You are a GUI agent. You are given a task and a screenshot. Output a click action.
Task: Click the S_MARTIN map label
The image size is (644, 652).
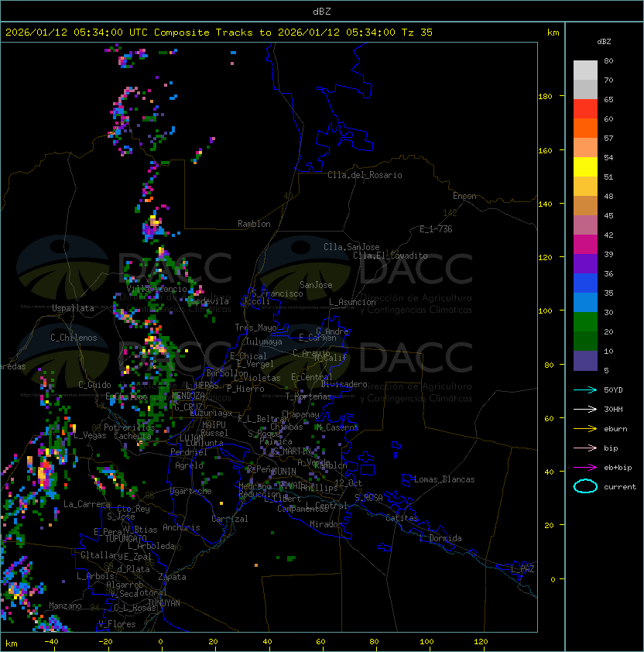[x=292, y=451]
